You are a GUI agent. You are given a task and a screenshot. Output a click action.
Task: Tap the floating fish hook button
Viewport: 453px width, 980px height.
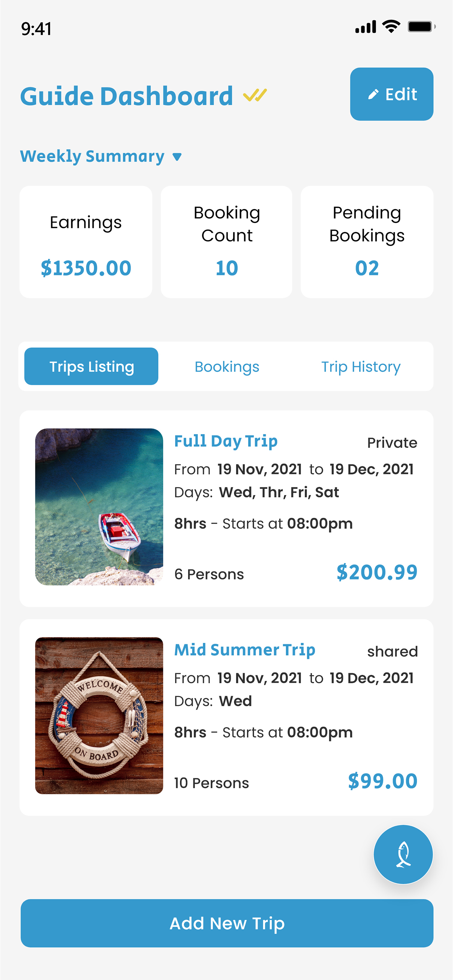(x=403, y=854)
